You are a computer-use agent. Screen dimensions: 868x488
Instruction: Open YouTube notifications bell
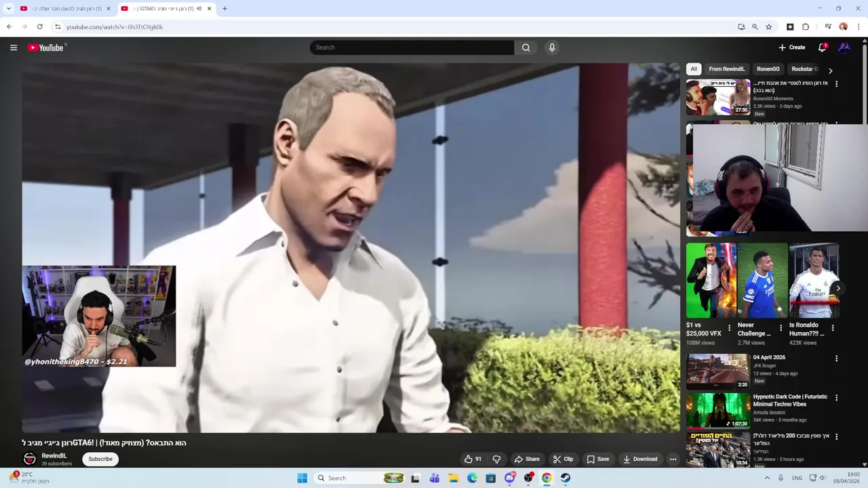(x=822, y=47)
